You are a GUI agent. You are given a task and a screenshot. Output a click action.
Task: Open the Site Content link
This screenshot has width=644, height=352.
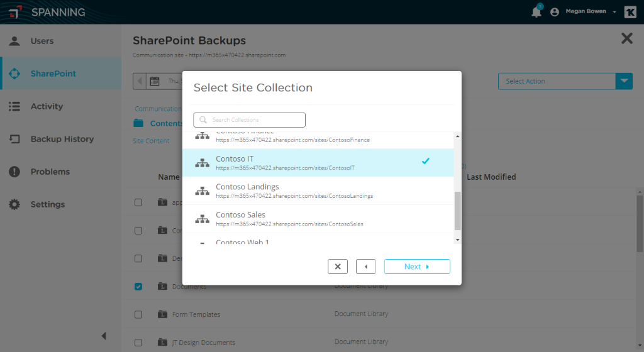[x=151, y=141]
